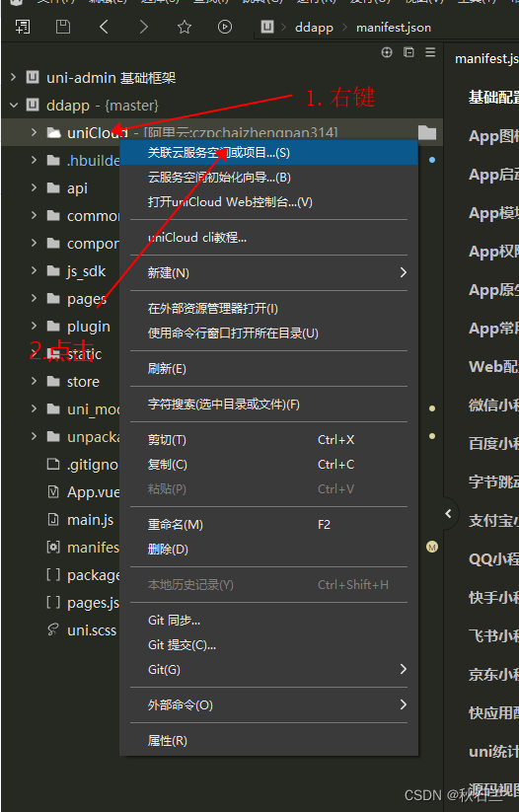This screenshot has width=519, height=812.
Task: Expand the js_sdk folder
Action: pos(34,271)
